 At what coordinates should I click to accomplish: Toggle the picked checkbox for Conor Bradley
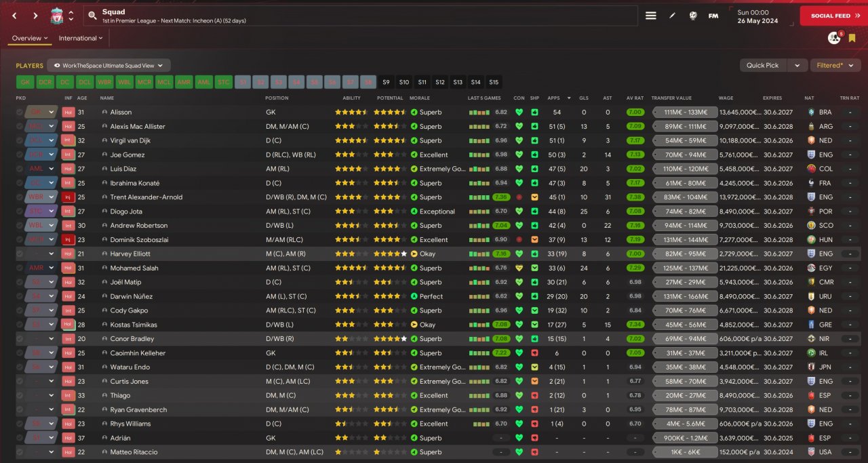[x=20, y=339]
